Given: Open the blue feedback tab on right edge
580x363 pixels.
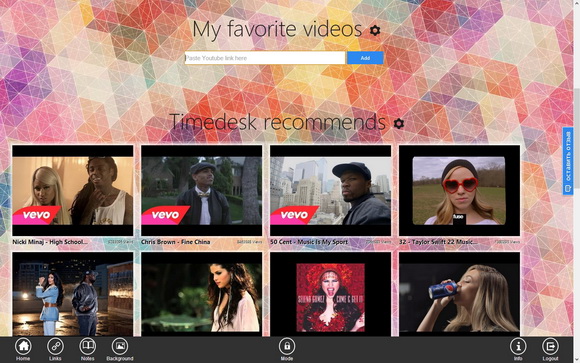Looking at the screenshot, I should pyautogui.click(x=568, y=161).
